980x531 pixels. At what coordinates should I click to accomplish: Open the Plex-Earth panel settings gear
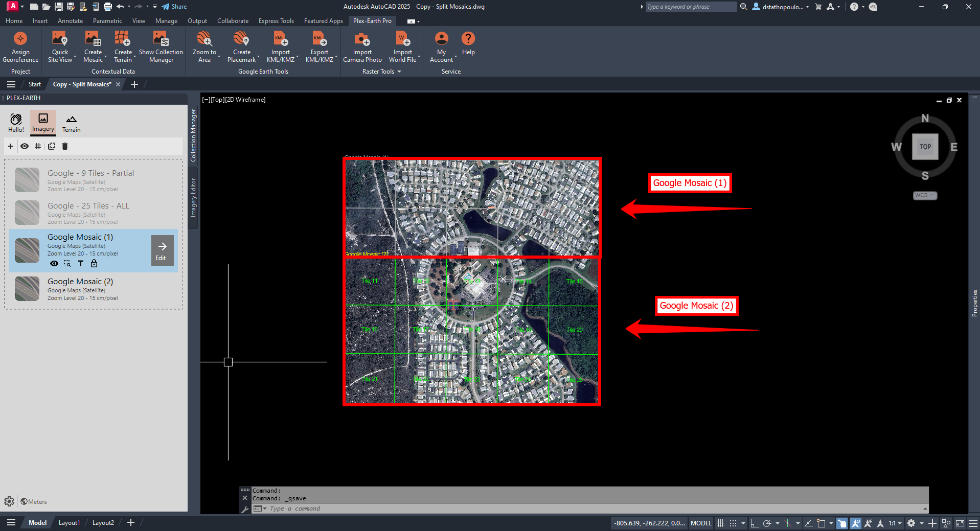tap(9, 501)
